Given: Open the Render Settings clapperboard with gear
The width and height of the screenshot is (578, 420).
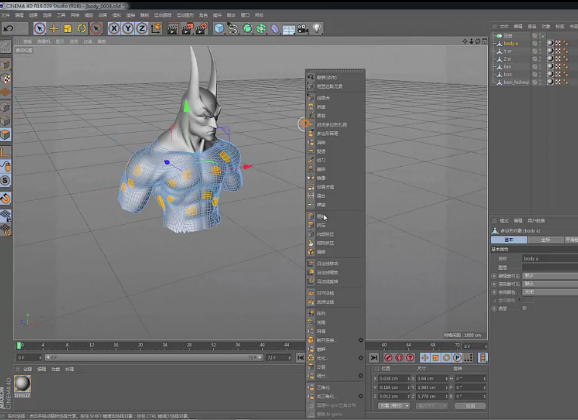Looking at the screenshot, I should pos(201,28).
